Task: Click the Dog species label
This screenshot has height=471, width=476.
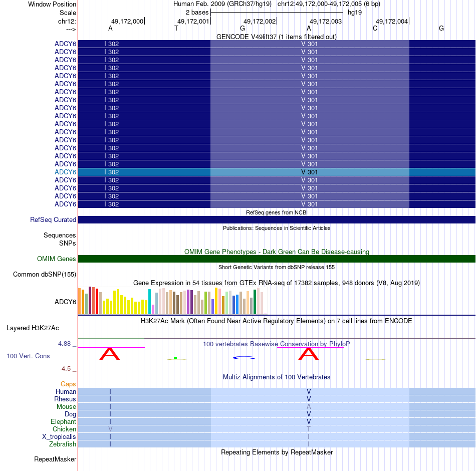Action: pyautogui.click(x=70, y=414)
